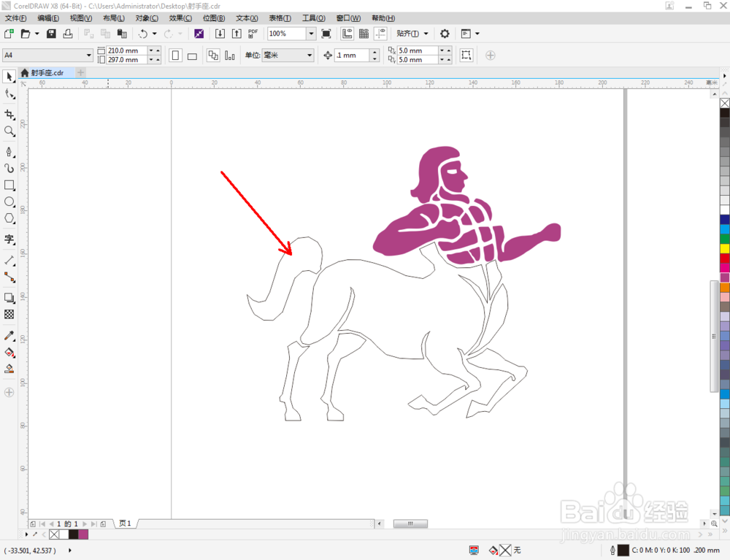Select the Parallel Dimension tool
This screenshot has width=730, height=560.
[9, 260]
